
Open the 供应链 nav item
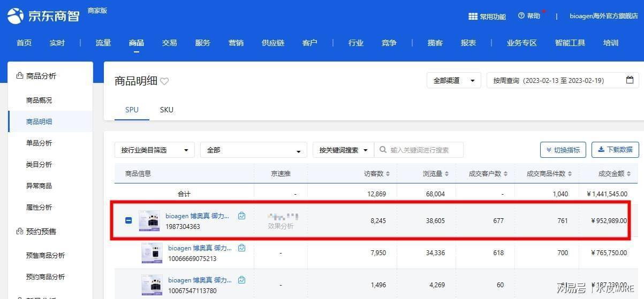tap(273, 43)
